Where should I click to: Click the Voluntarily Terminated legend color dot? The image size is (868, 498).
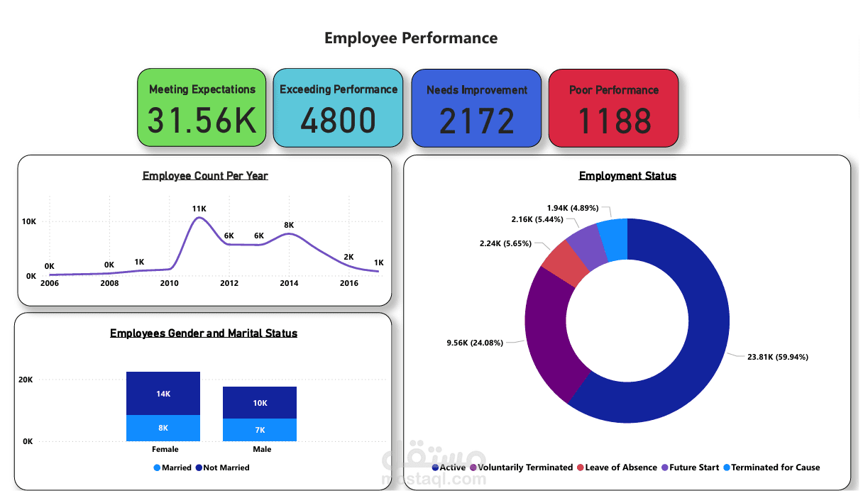click(x=473, y=467)
